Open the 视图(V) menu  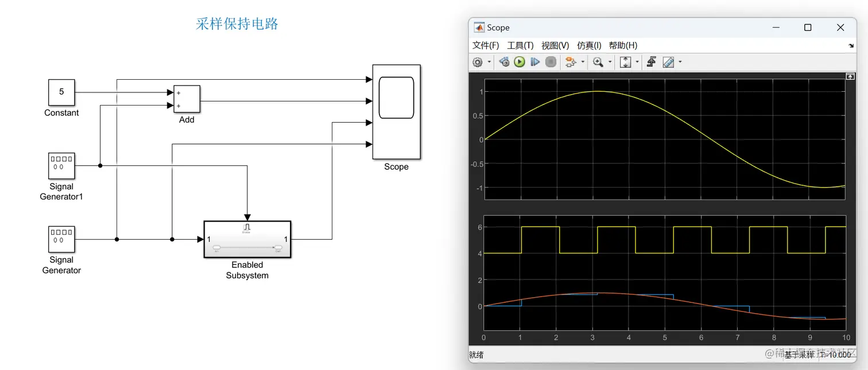(x=555, y=45)
